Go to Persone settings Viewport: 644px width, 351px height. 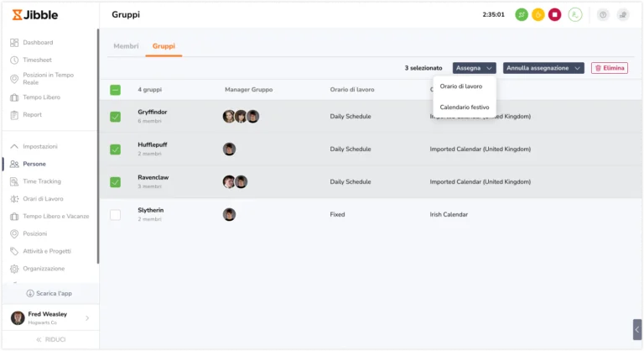tap(34, 164)
